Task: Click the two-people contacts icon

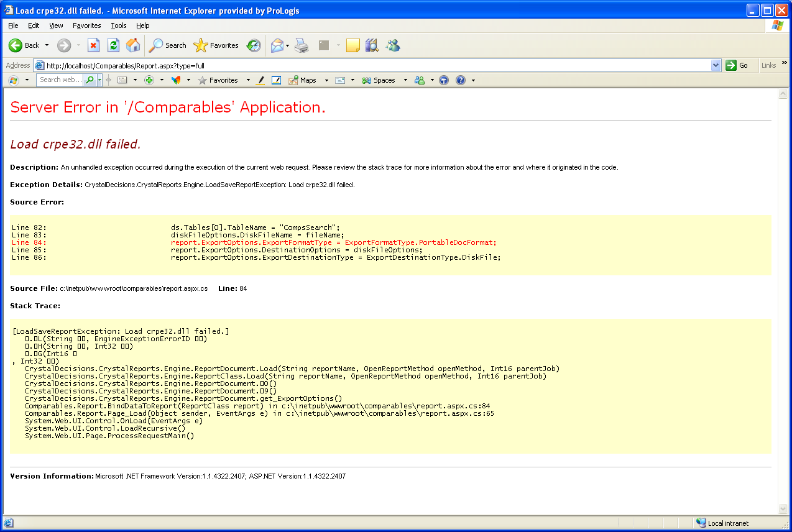Action: point(420,80)
